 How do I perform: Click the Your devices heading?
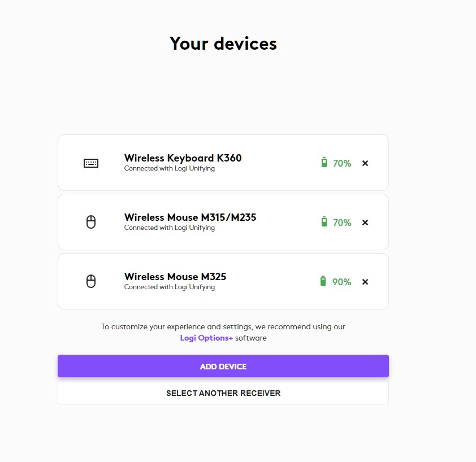click(x=223, y=43)
